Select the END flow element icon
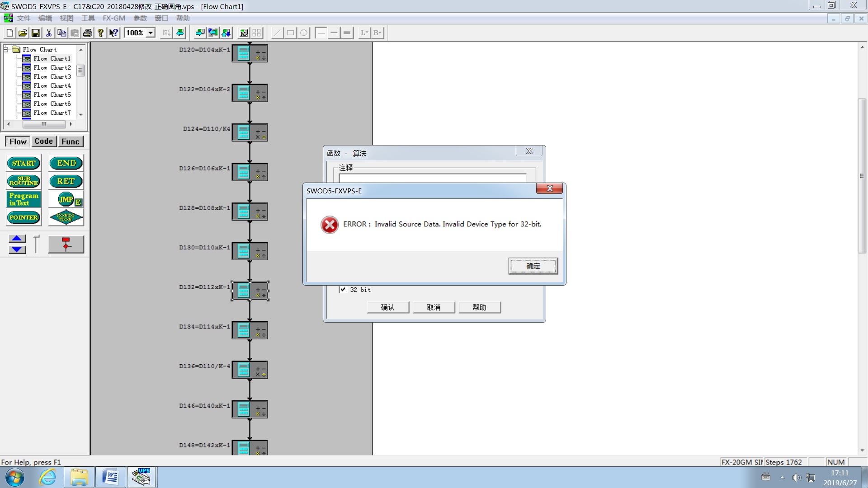Screen dimensions: 868x488 tap(66, 163)
